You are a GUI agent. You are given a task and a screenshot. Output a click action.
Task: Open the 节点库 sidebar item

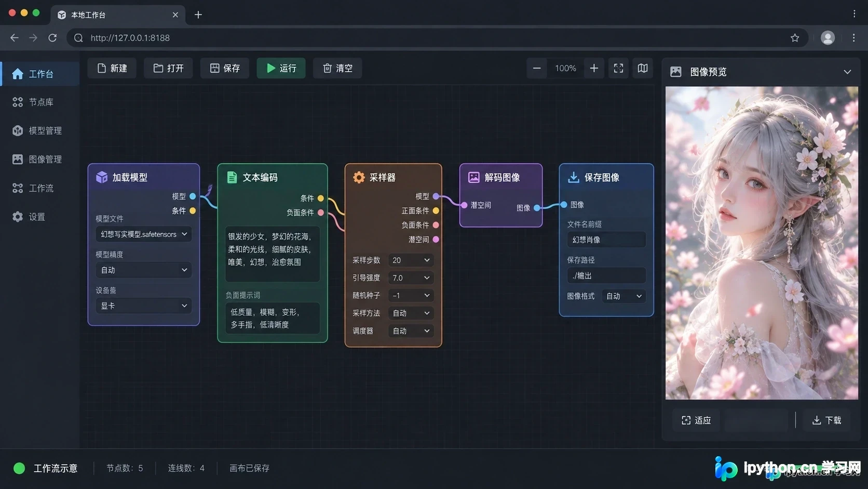[40, 102]
